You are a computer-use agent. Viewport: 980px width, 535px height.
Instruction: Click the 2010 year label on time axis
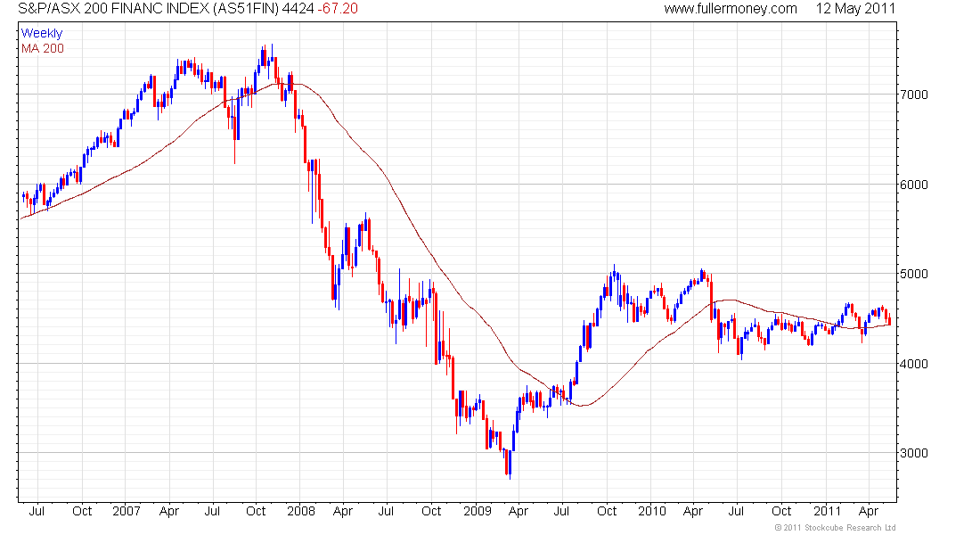pyautogui.click(x=652, y=511)
